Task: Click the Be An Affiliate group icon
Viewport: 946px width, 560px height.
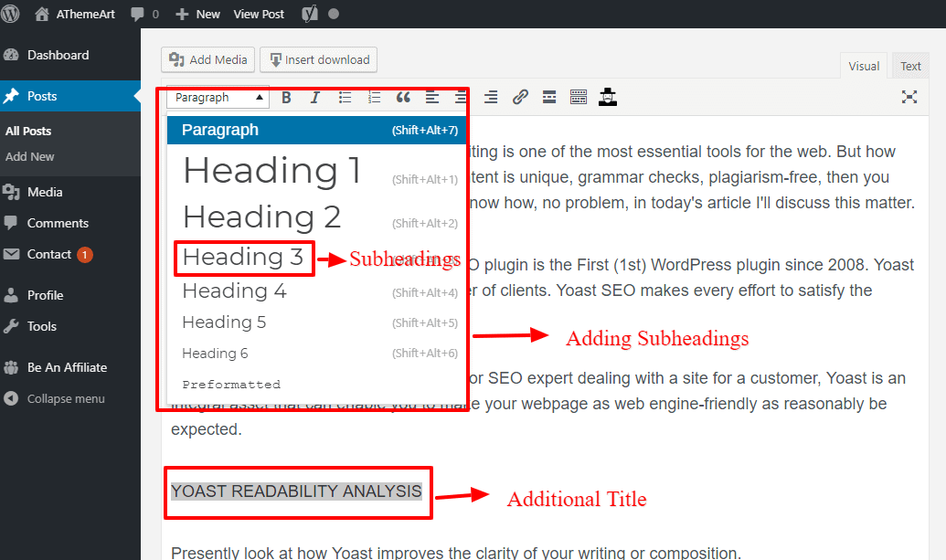Action: click(11, 368)
